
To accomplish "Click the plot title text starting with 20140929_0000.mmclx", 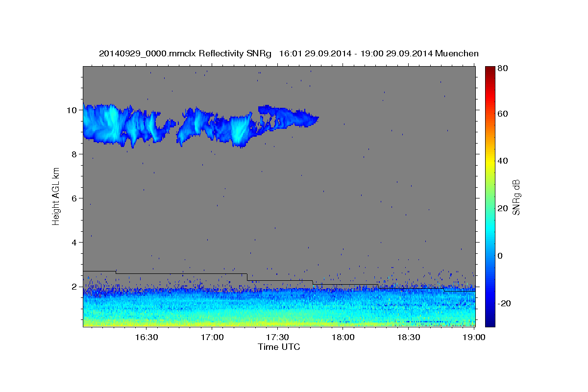I will [289, 53].
